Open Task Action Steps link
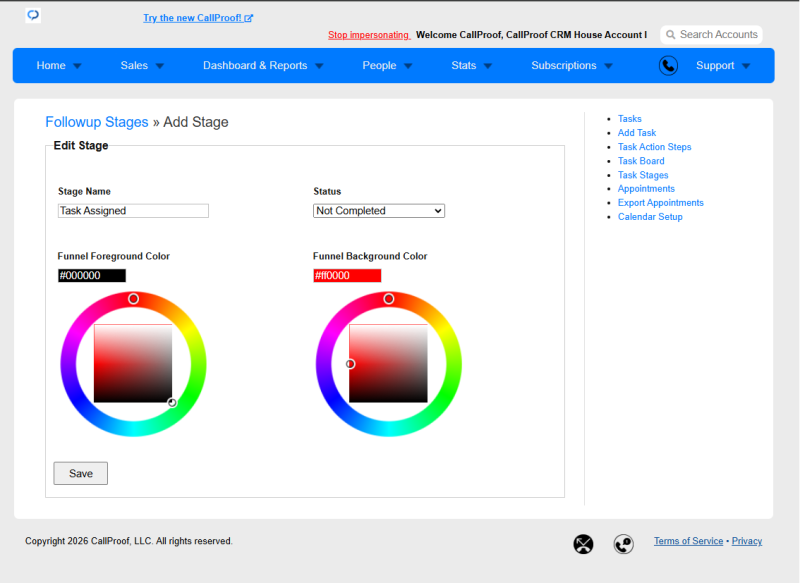 [x=655, y=147]
